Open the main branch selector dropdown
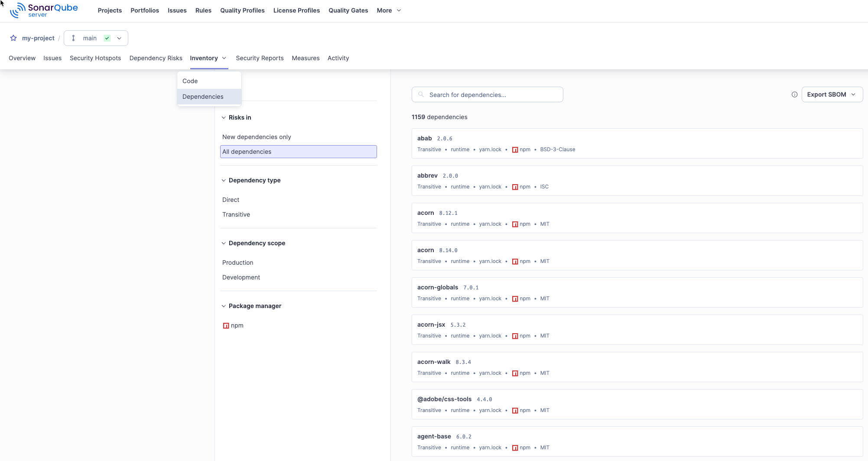 (119, 38)
